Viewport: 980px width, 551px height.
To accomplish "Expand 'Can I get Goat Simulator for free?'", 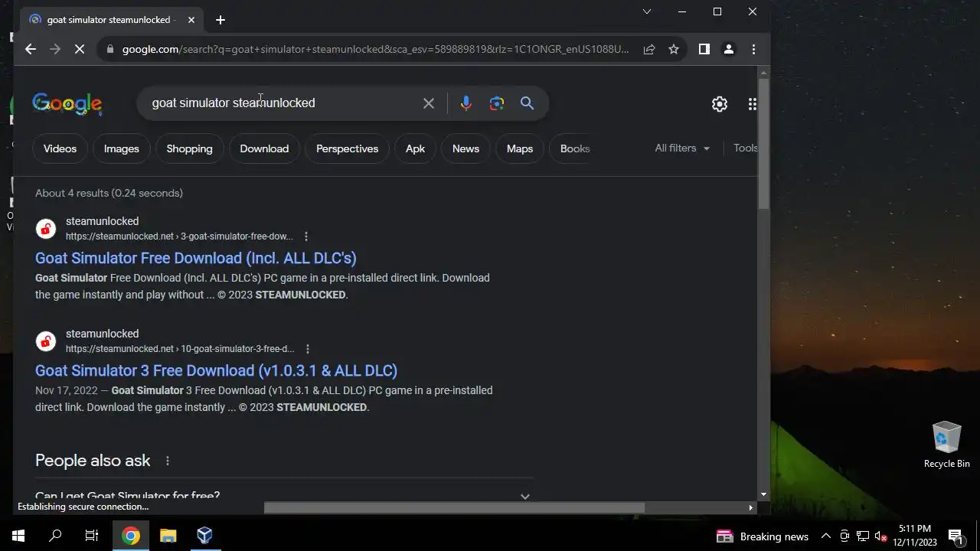I will tap(284, 496).
